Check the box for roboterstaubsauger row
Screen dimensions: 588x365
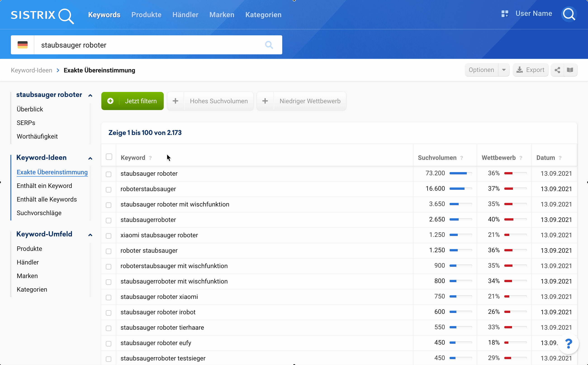109,190
